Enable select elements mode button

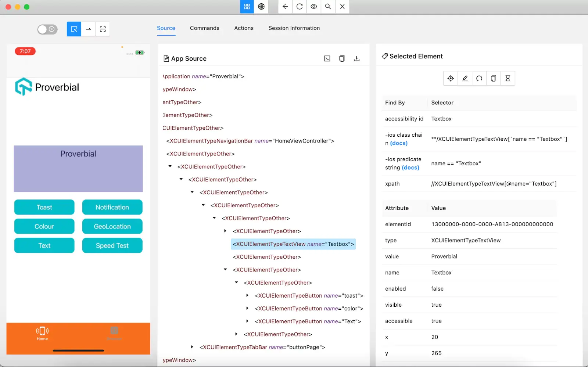[x=74, y=29]
